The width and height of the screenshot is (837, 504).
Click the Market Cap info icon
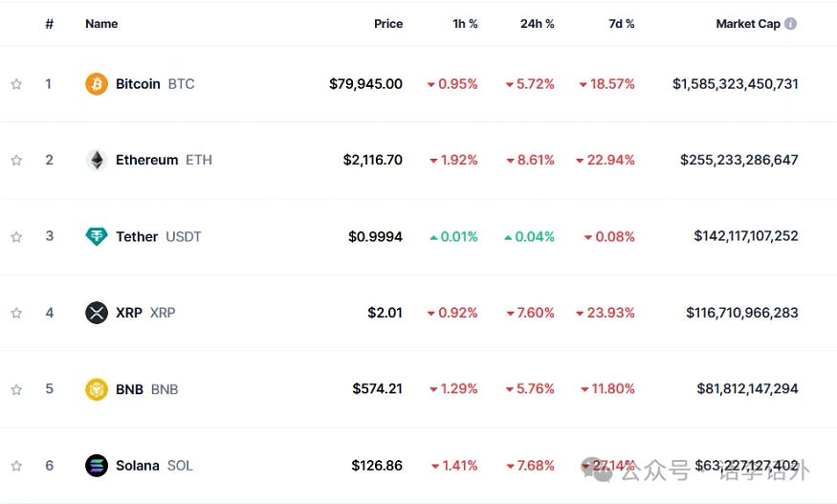pos(790,24)
